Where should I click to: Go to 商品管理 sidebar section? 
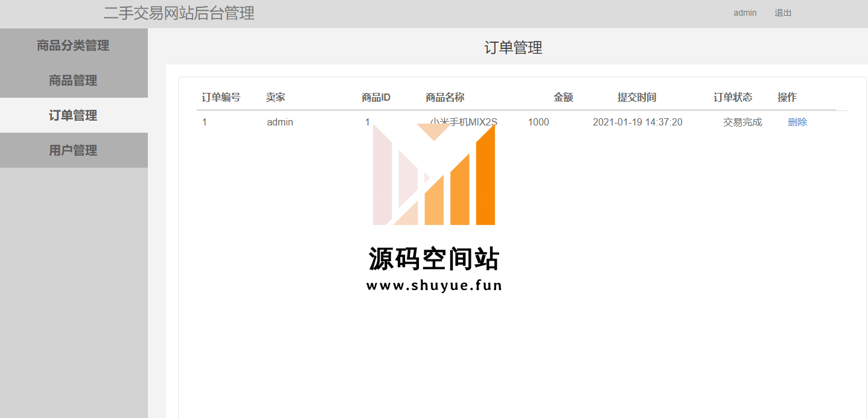73,80
